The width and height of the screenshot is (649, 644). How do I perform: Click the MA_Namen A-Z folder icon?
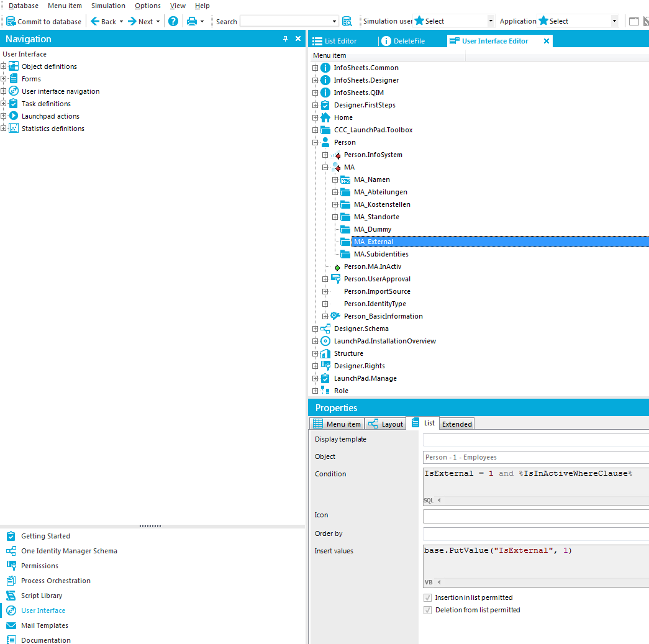tap(345, 179)
